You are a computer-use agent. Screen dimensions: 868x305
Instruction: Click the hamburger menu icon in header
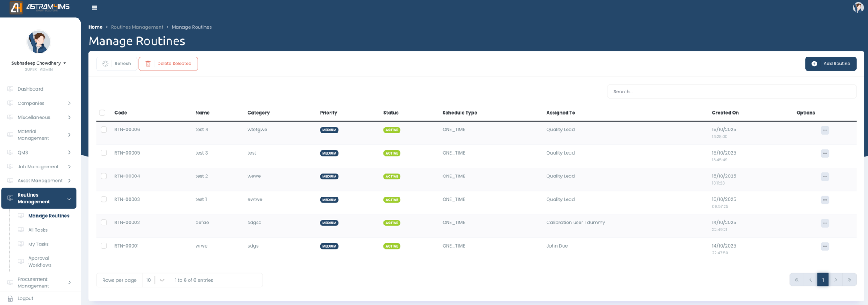pyautogui.click(x=94, y=8)
